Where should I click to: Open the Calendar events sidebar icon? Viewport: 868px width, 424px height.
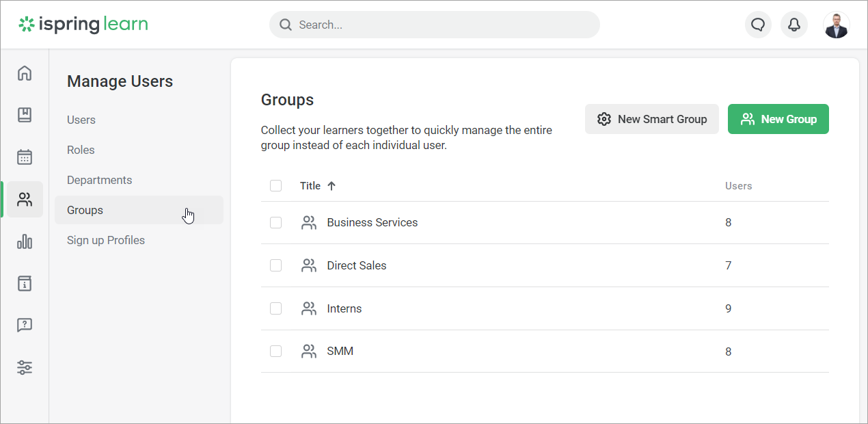pos(25,157)
